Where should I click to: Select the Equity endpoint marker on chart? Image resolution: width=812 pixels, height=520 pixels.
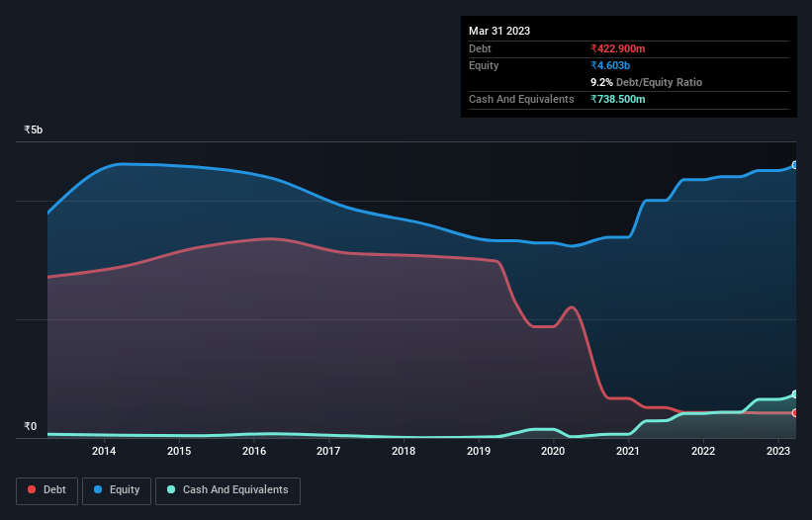click(x=795, y=165)
